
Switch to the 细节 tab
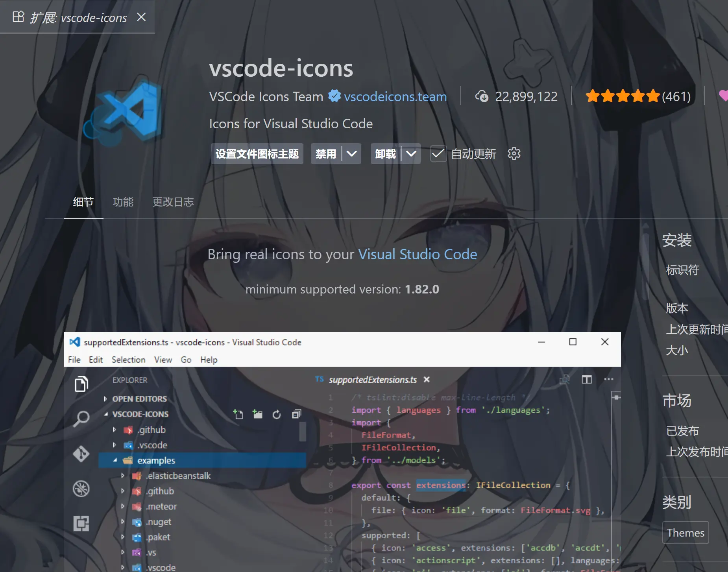[x=83, y=202]
